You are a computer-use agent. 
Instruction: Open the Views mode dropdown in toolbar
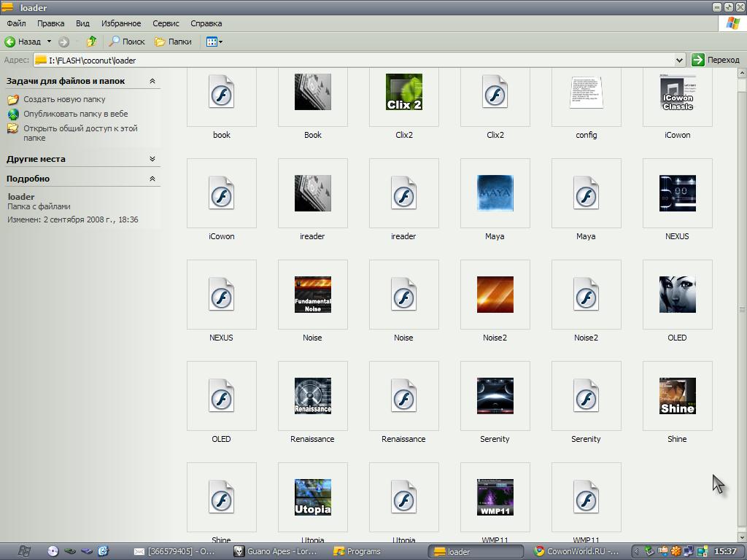click(x=214, y=42)
